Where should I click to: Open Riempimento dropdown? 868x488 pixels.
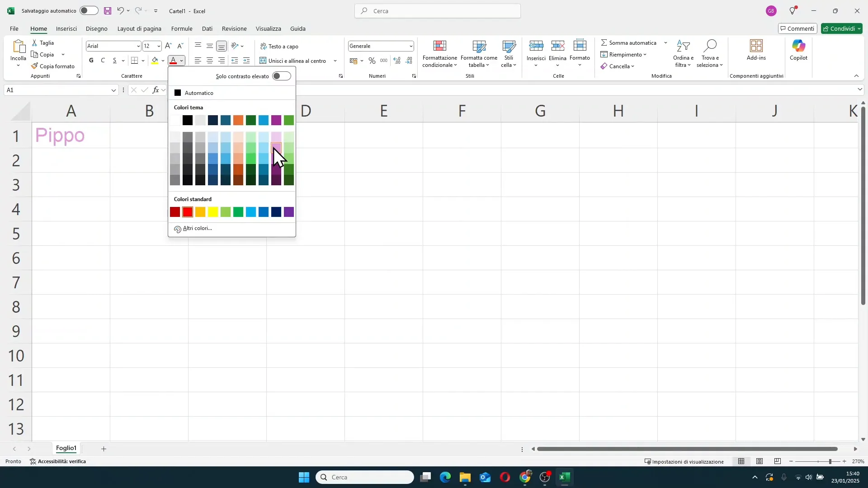(624, 54)
